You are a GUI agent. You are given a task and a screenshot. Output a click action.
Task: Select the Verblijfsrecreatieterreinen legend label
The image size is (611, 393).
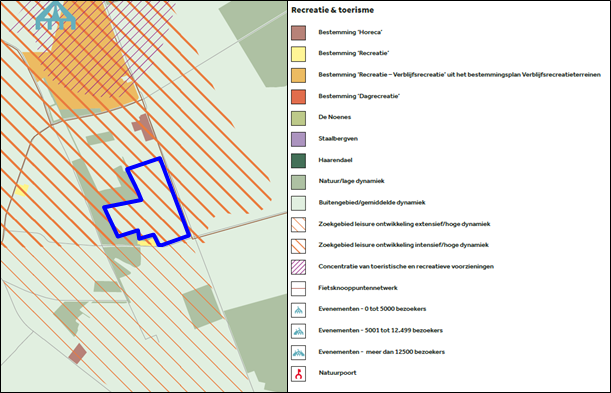coord(459,75)
